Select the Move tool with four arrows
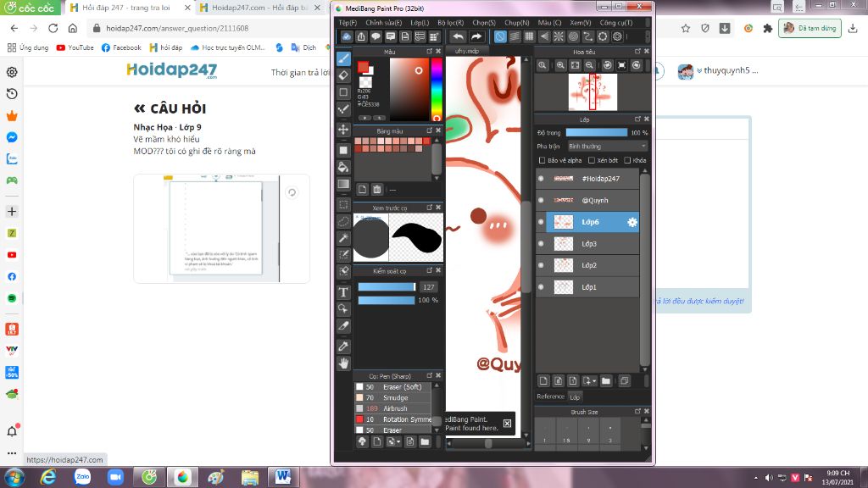The width and height of the screenshot is (868, 488). pos(343,130)
